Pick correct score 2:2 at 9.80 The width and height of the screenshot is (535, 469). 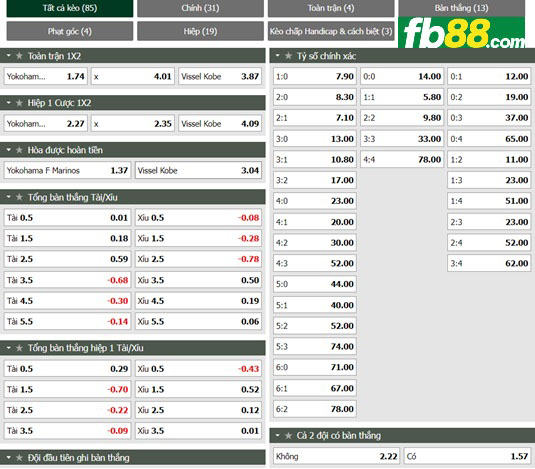click(402, 118)
